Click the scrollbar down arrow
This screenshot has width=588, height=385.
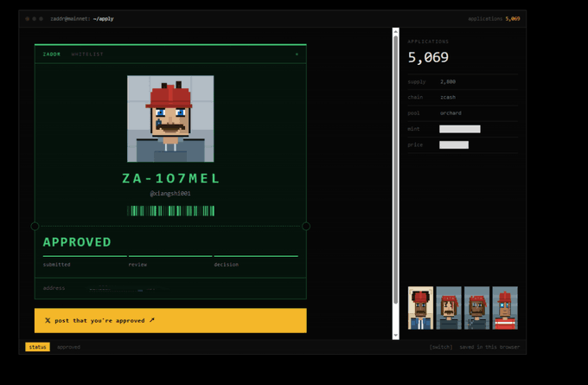pos(396,336)
